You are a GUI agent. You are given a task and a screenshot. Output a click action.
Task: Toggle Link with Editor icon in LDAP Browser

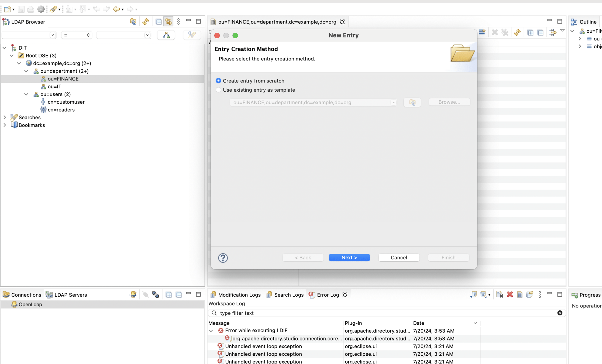[x=168, y=22]
